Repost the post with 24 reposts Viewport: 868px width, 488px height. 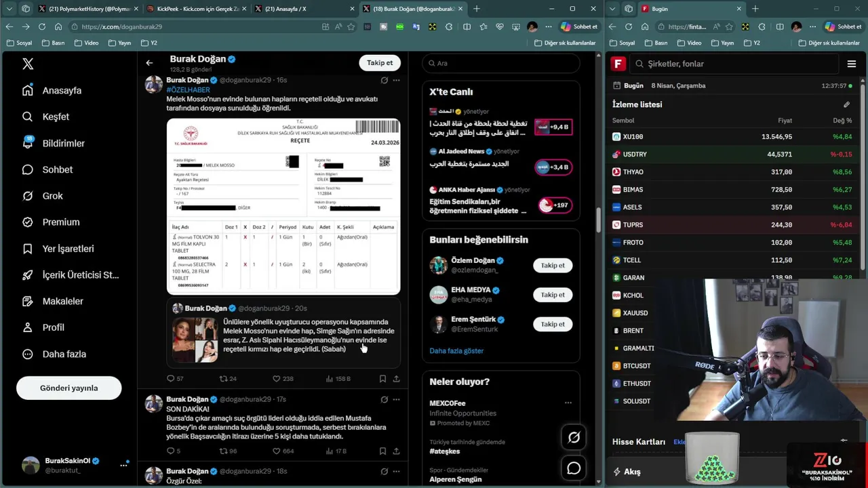228,379
